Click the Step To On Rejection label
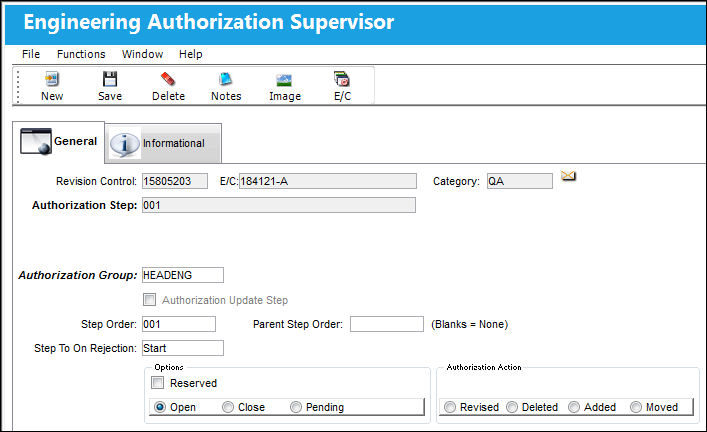This screenshot has height=432, width=707. [85, 348]
